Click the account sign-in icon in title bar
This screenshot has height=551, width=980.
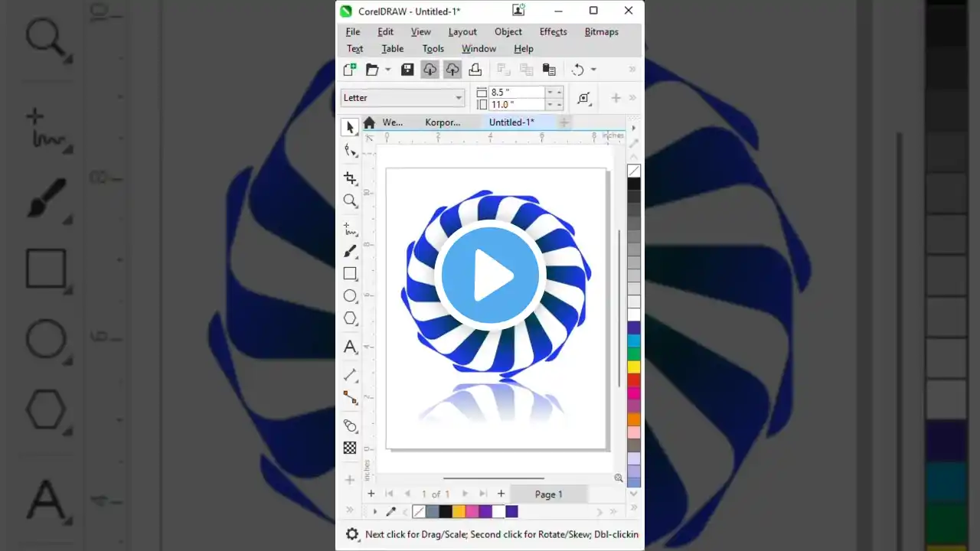point(519,10)
